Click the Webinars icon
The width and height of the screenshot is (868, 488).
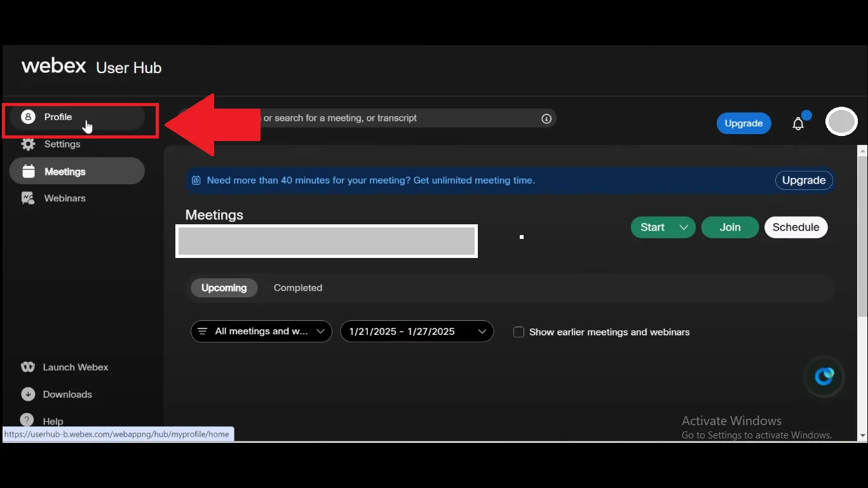28,198
